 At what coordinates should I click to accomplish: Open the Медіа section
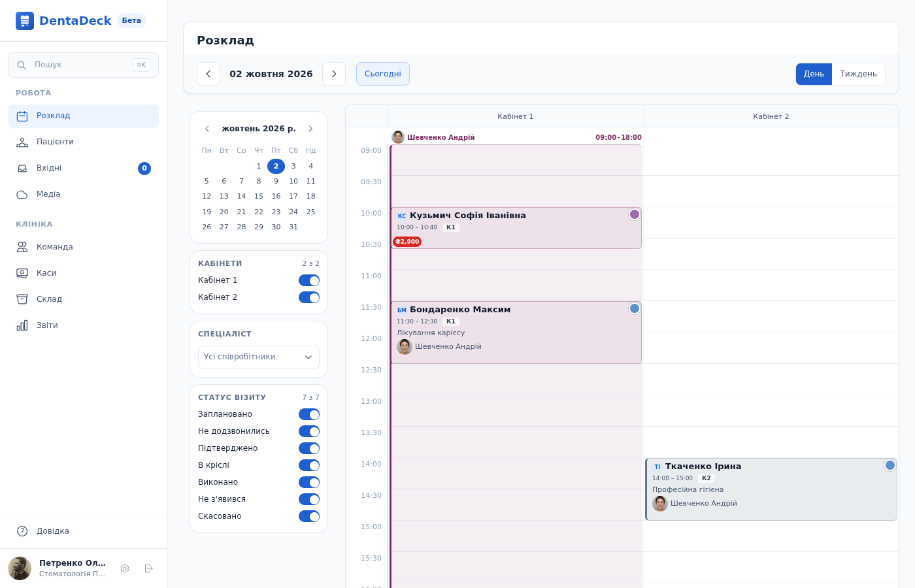[x=83, y=195]
